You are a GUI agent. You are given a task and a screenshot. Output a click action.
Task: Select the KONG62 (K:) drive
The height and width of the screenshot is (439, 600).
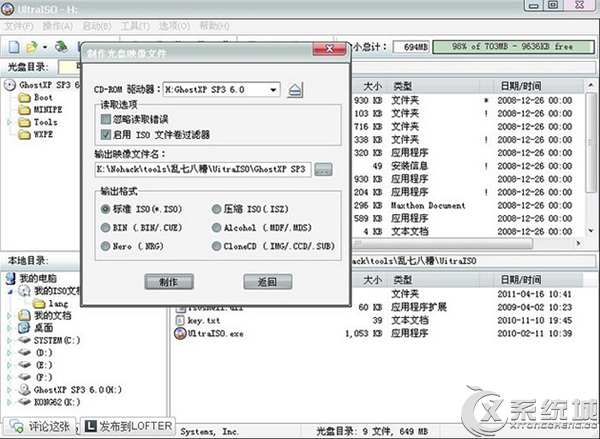pos(49,402)
